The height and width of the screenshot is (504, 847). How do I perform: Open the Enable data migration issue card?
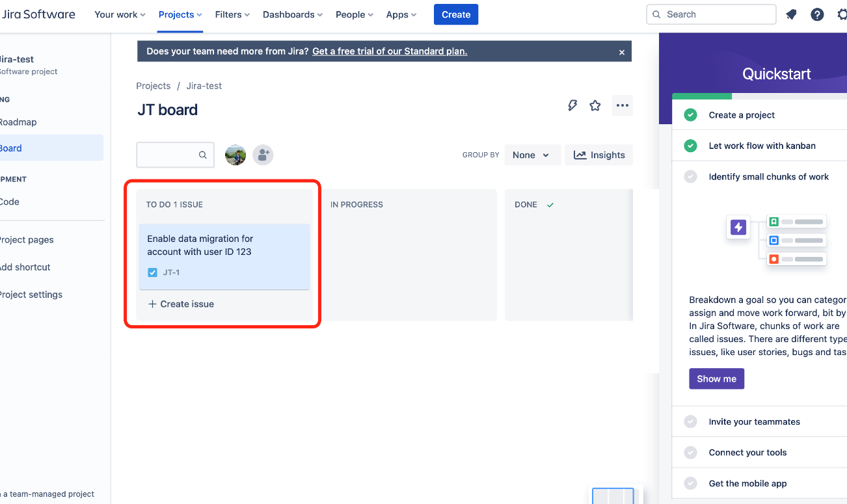(224, 256)
